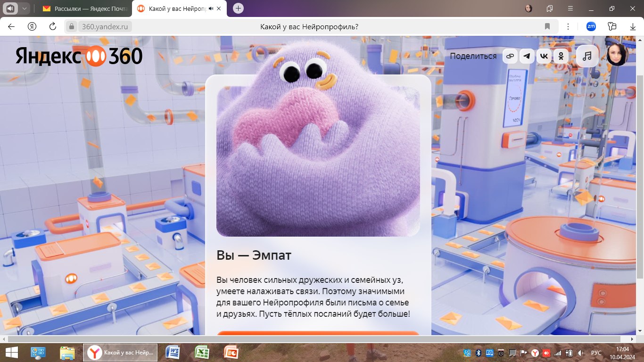Image resolution: width=644 pixels, height=362 pixels.
Task: Click the Поделиться label
Action: coord(473,56)
